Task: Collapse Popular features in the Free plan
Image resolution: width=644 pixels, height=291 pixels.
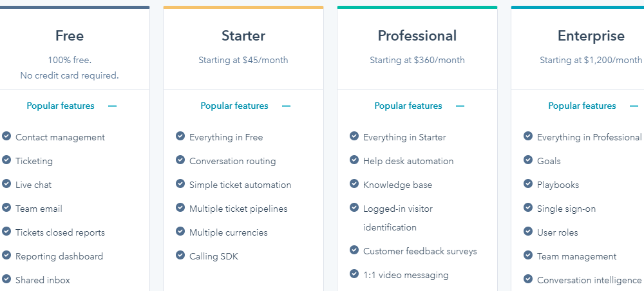Action: [x=112, y=106]
